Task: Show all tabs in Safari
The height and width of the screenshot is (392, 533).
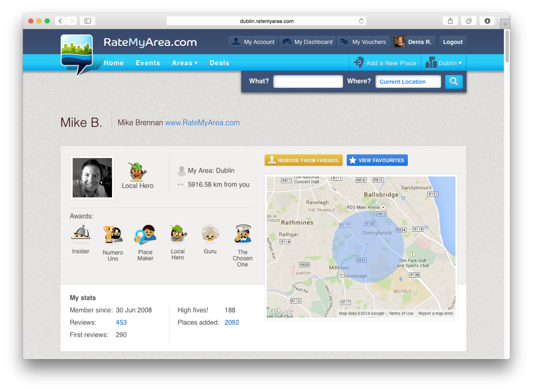Action: tap(469, 21)
